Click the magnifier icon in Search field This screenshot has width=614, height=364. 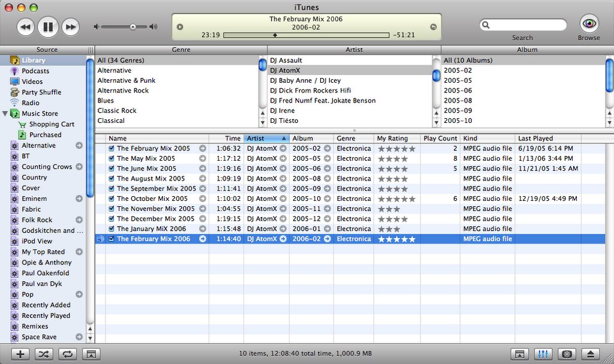(x=486, y=25)
